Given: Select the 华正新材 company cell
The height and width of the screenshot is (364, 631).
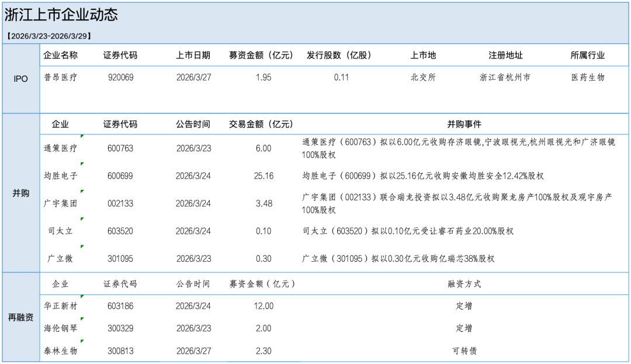Looking at the screenshot, I should 60,306.
